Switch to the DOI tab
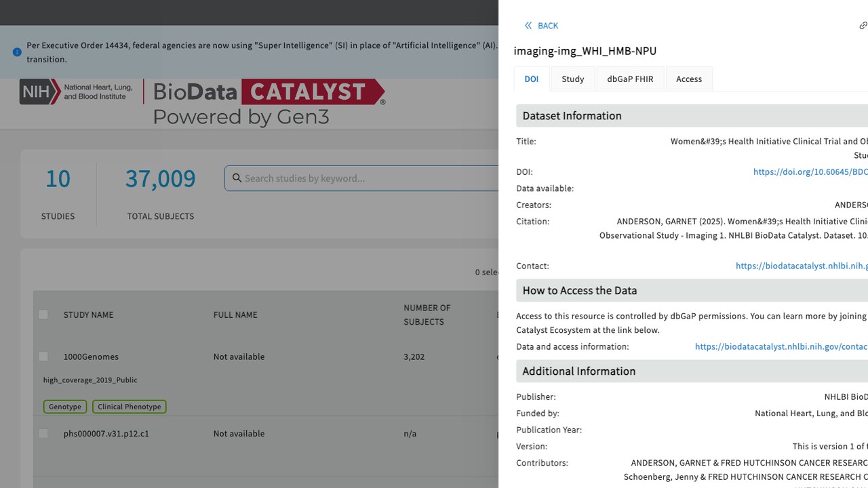The height and width of the screenshot is (488, 868). pyautogui.click(x=532, y=79)
